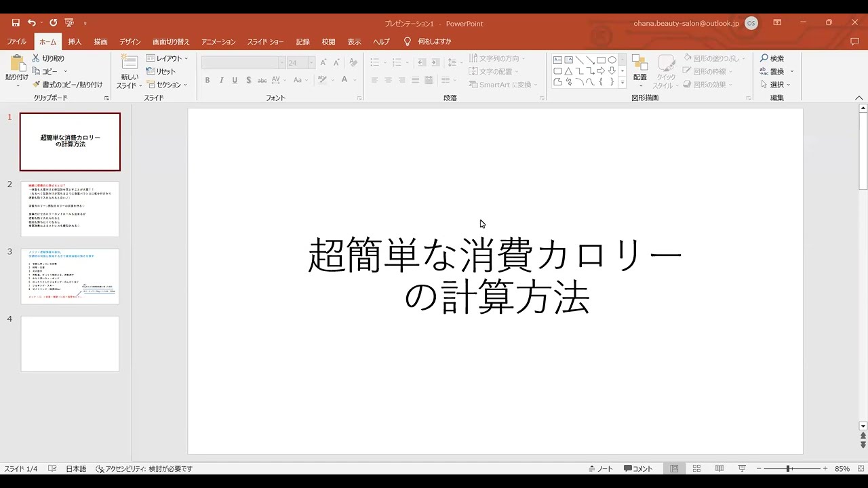Open the font name combo box
868x488 pixels.
tap(243, 62)
